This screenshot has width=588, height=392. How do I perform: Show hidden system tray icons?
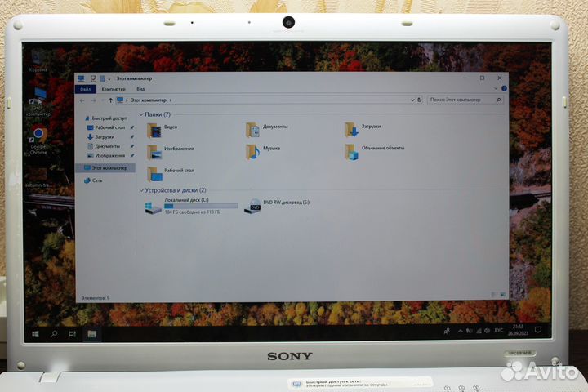pyautogui.click(x=460, y=332)
